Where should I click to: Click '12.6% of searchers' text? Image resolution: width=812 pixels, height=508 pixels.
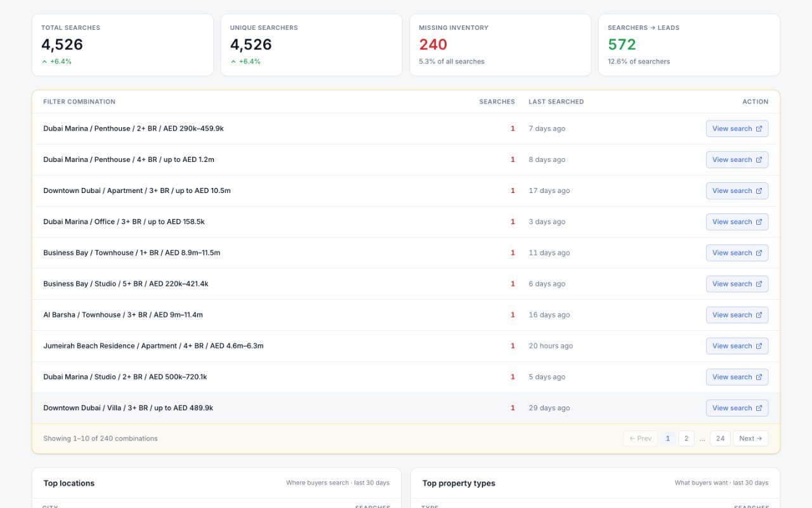639,62
